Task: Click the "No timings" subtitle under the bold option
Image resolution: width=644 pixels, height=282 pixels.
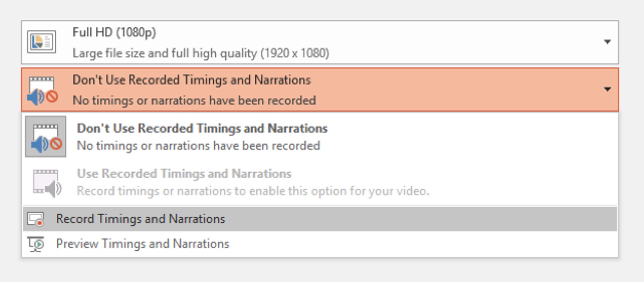Action: [x=198, y=146]
